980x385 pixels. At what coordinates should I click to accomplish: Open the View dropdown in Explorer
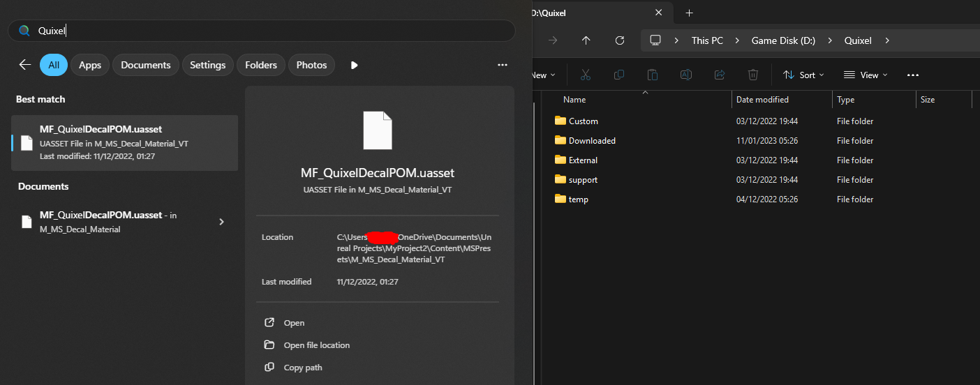point(866,75)
